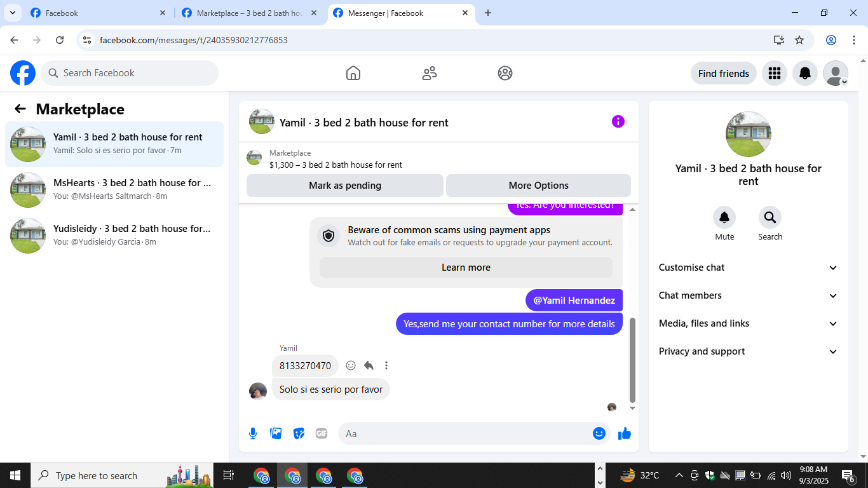Open Yamil conversation in the list
The height and width of the screenshot is (488, 868).
tap(114, 144)
